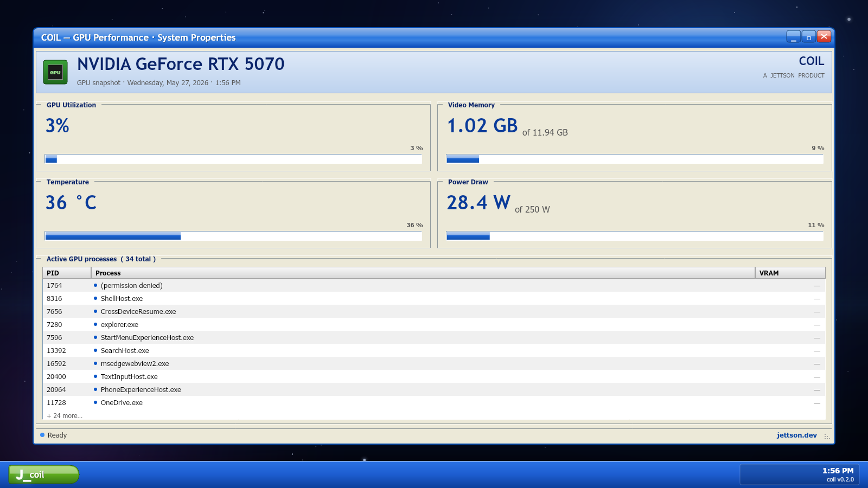Click the coil start button in taskbar
The width and height of the screenshot is (868, 488).
point(44,474)
